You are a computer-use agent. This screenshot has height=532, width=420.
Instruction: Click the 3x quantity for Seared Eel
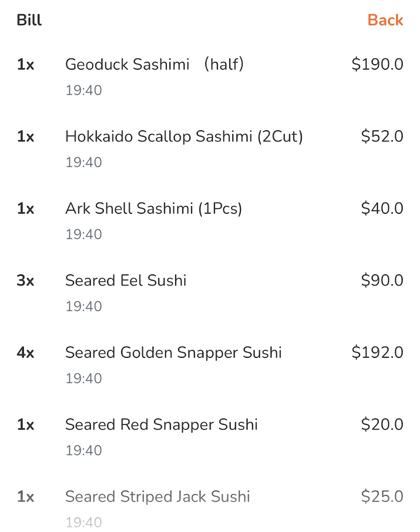[25, 281]
